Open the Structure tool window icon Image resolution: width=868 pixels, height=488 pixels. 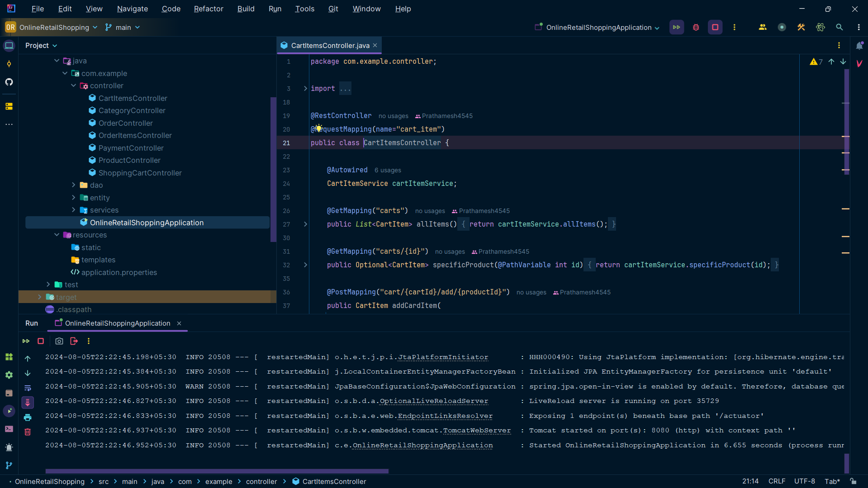[x=9, y=106]
